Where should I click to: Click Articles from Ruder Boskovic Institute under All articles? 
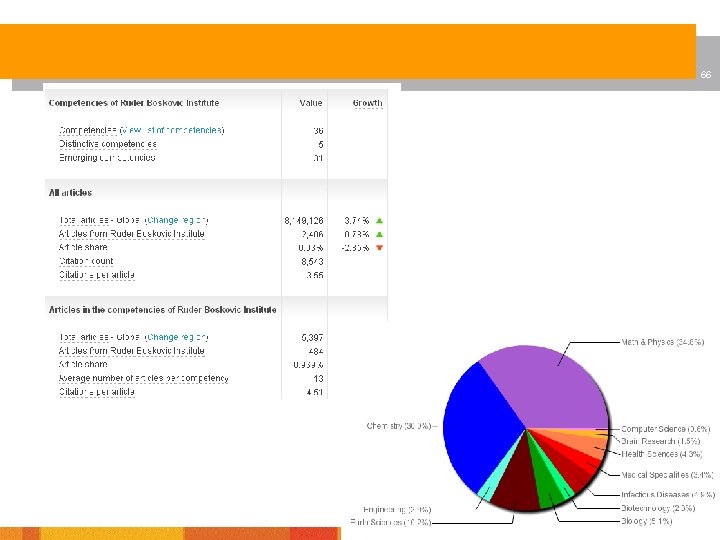[131, 234]
